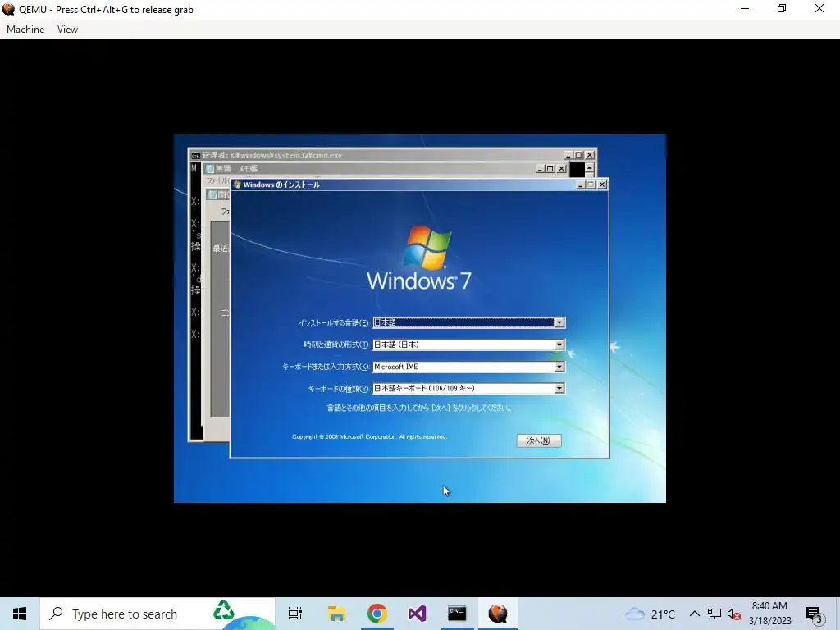Viewport: 840px width, 630px height.
Task: Expand the installation language dropdown arrow
Action: pos(559,322)
